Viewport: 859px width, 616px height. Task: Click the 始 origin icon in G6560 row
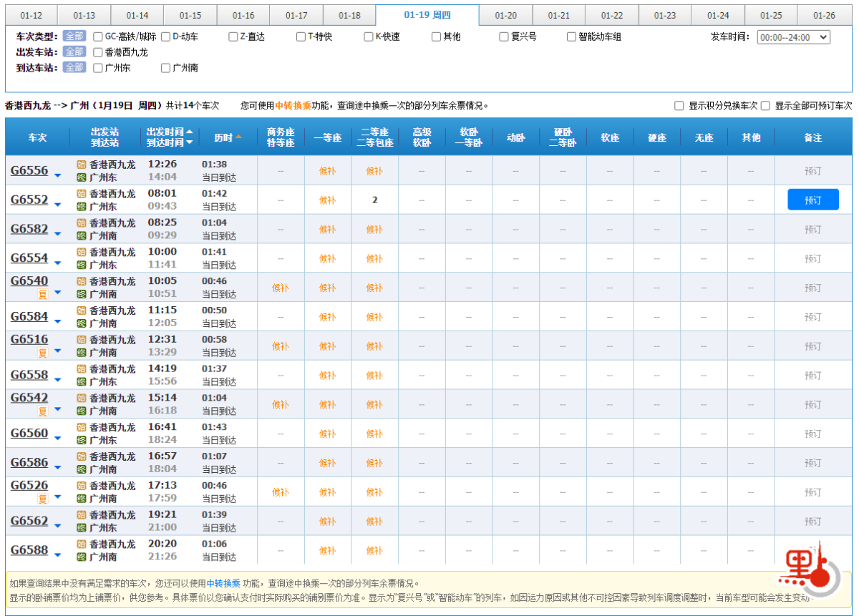82,428
